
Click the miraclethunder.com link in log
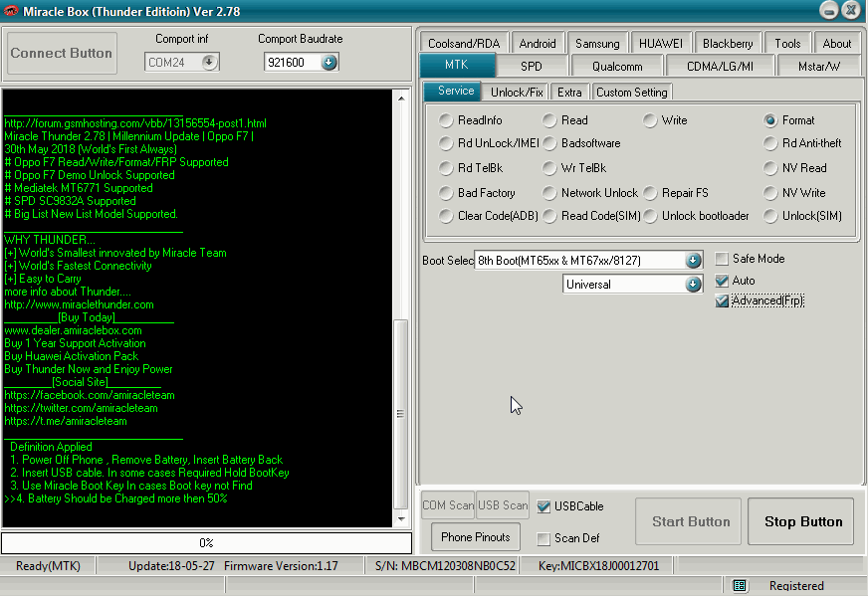click(x=80, y=304)
